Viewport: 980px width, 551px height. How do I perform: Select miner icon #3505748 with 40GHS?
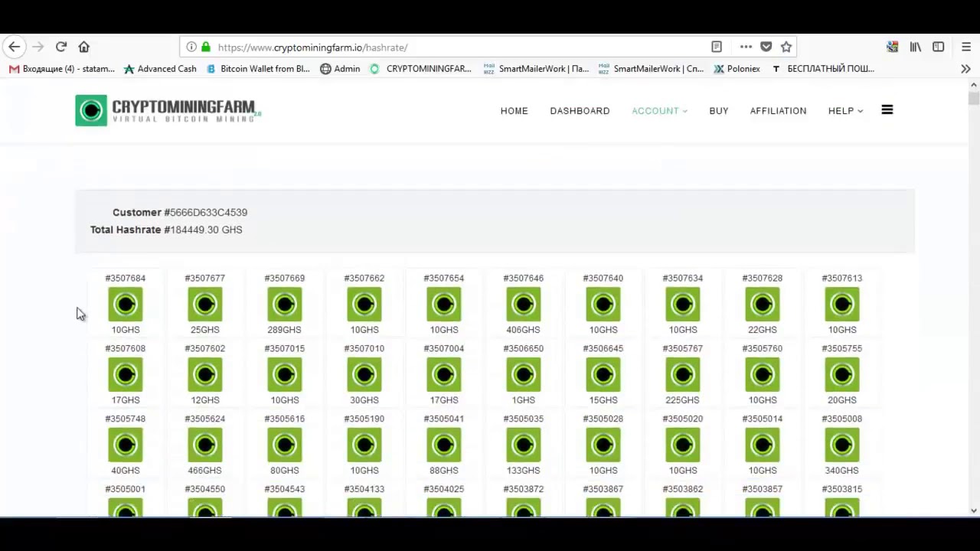pos(126,445)
